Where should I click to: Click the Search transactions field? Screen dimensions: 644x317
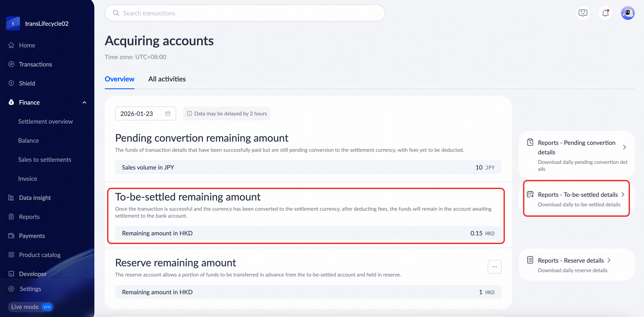[245, 13]
